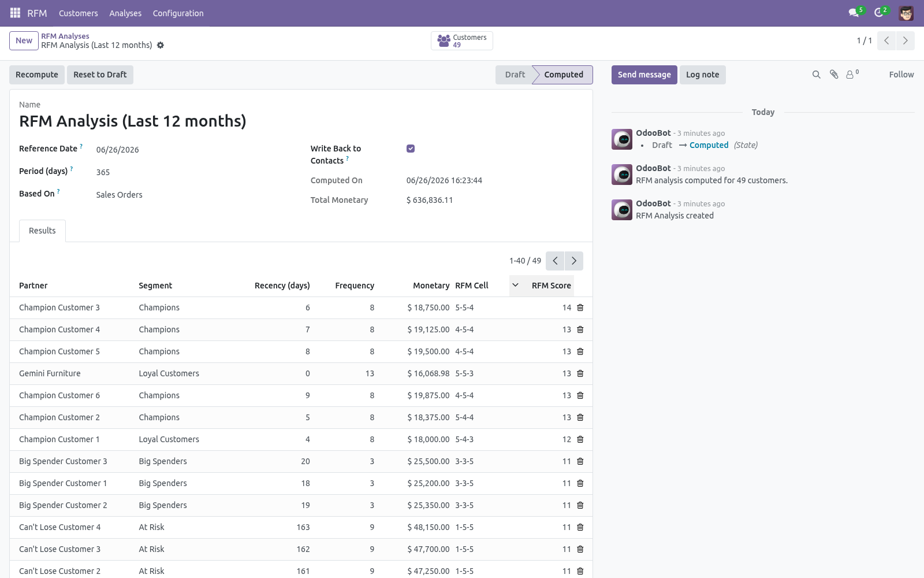Open the Customers menu

[x=79, y=13]
